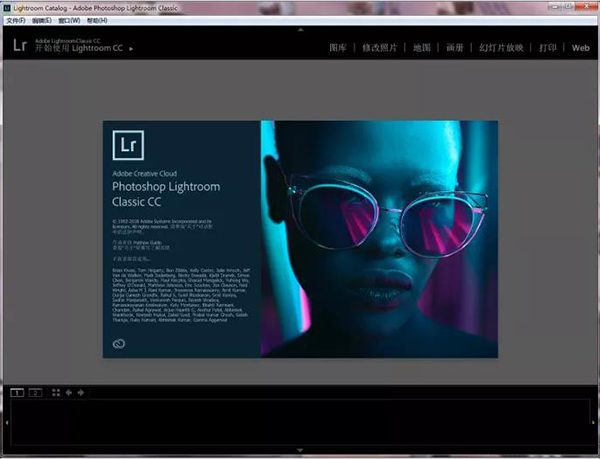
Task: Open the 帮助(H) menu
Action: (x=97, y=21)
